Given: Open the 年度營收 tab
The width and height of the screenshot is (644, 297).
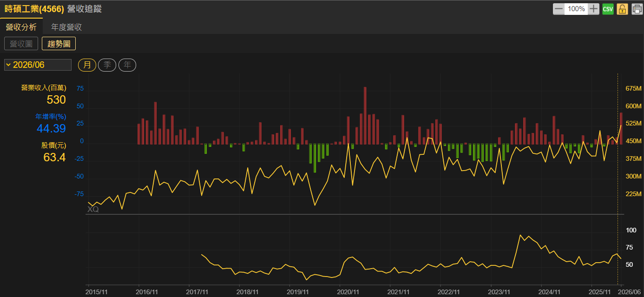Looking at the screenshot, I should tap(66, 27).
